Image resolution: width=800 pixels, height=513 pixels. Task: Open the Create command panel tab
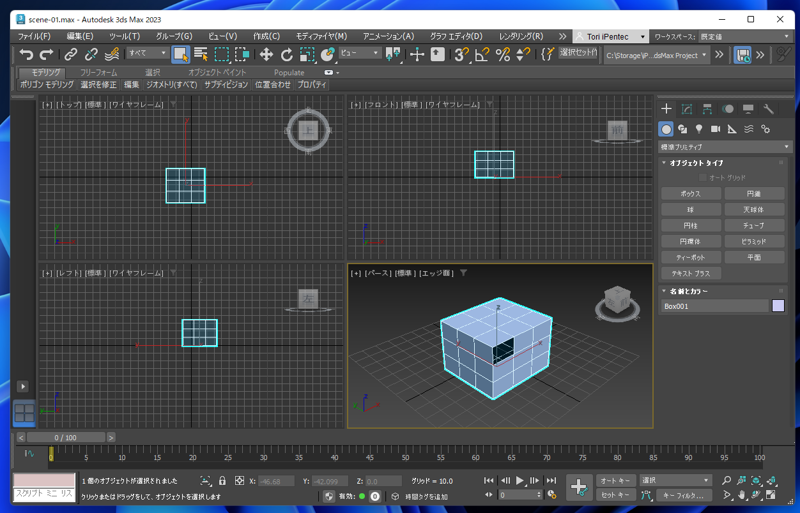pos(666,109)
